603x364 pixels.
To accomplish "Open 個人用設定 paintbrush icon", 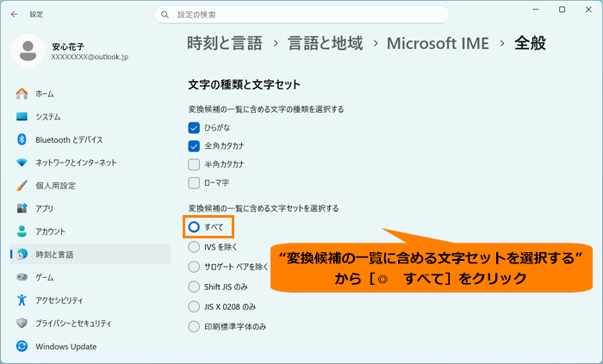I will pos(22,186).
